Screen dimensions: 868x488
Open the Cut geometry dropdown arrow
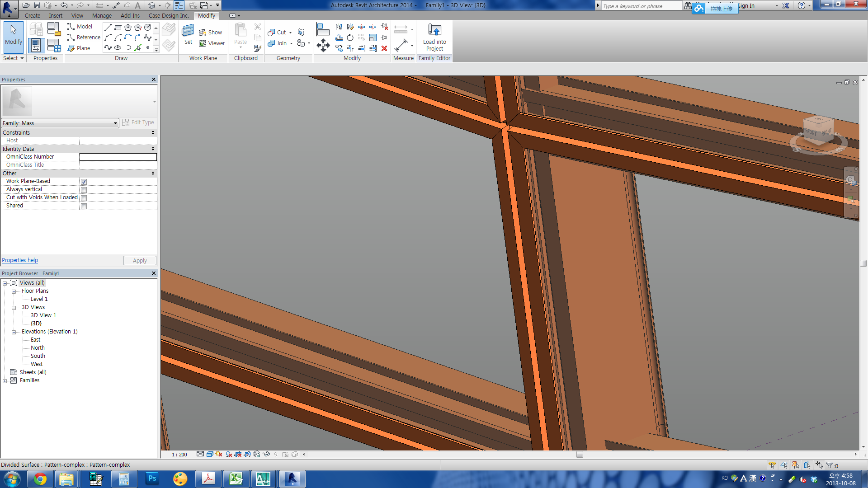coord(290,33)
